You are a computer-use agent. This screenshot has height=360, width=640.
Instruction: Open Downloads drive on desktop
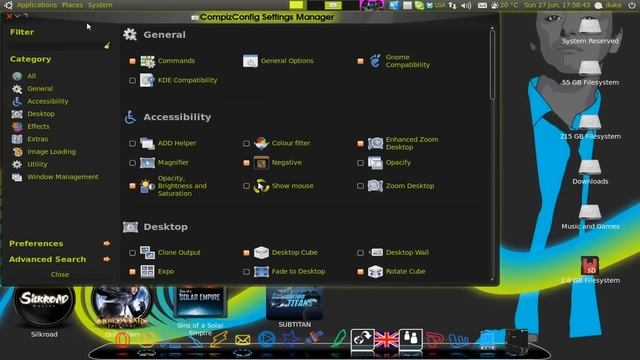pyautogui.click(x=590, y=167)
